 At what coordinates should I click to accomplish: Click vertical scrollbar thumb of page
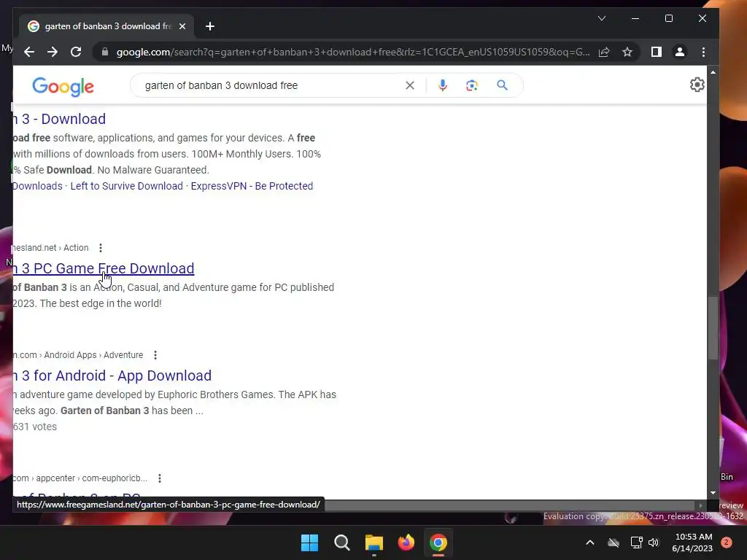tap(713, 327)
